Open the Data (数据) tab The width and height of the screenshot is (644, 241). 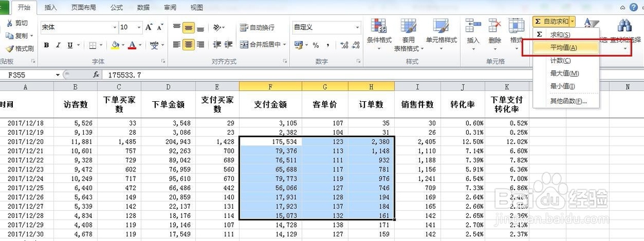click(x=144, y=7)
